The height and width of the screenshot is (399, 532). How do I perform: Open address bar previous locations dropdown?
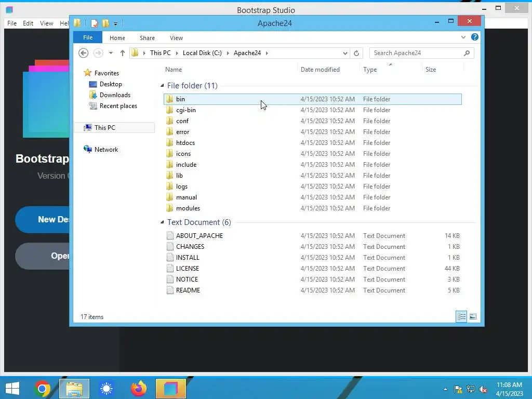345,54
